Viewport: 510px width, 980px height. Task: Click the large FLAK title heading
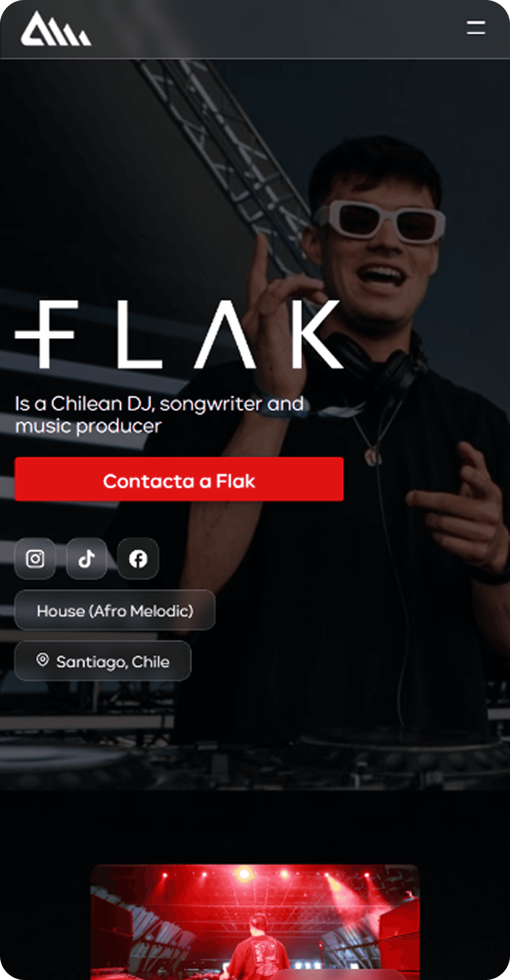178,334
